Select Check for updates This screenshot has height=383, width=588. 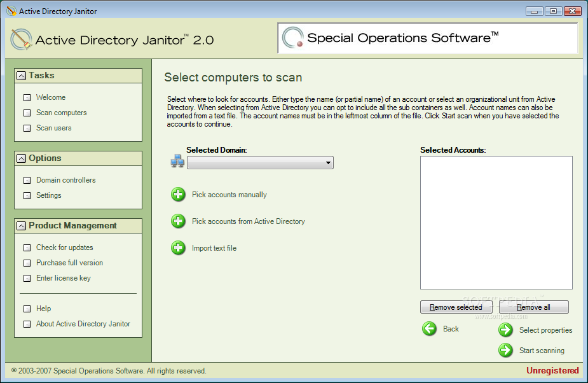tap(64, 247)
